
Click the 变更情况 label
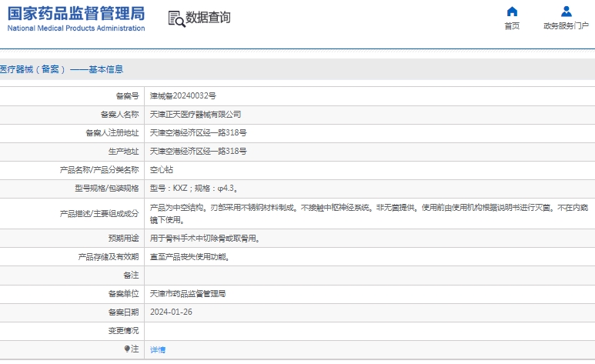point(124,331)
